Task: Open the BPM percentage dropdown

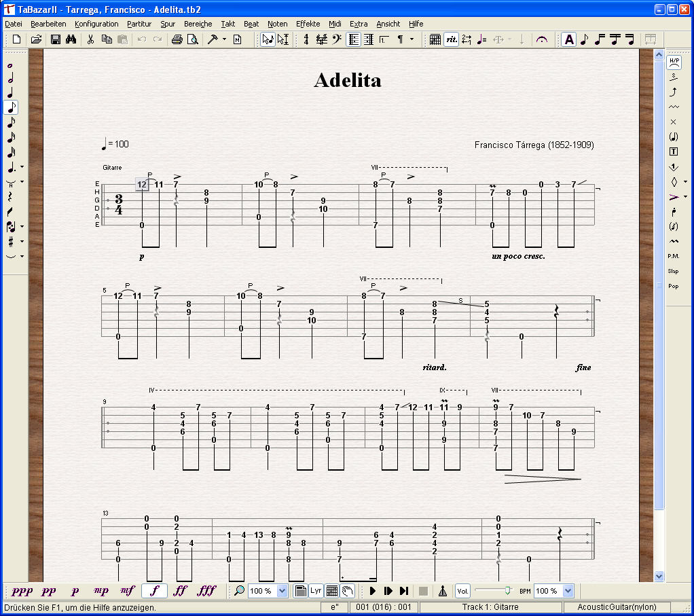Action: (568, 591)
